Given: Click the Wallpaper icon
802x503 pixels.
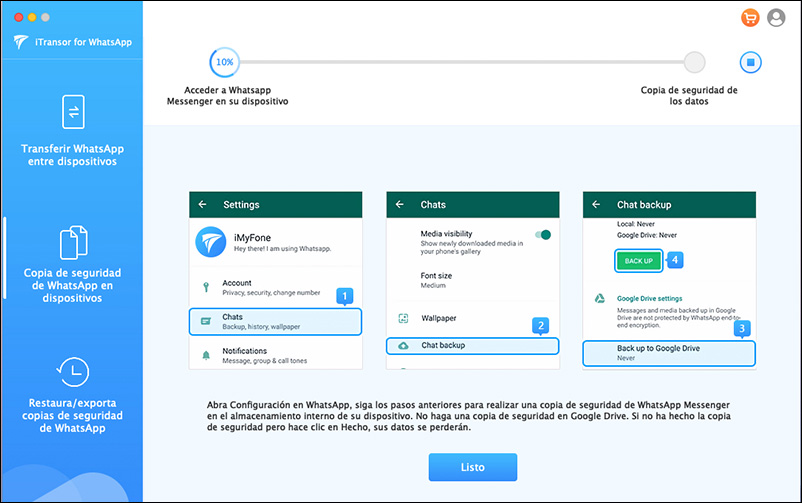Looking at the screenshot, I should pos(403,318).
